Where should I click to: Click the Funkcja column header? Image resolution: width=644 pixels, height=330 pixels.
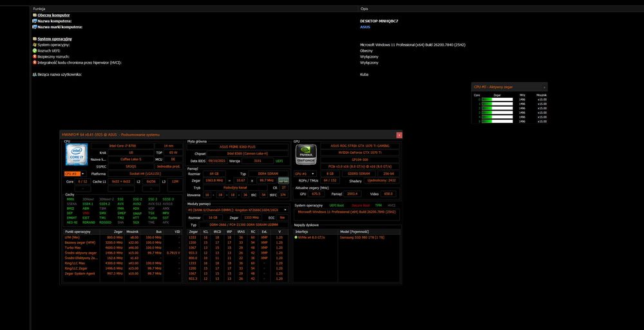point(39,8)
